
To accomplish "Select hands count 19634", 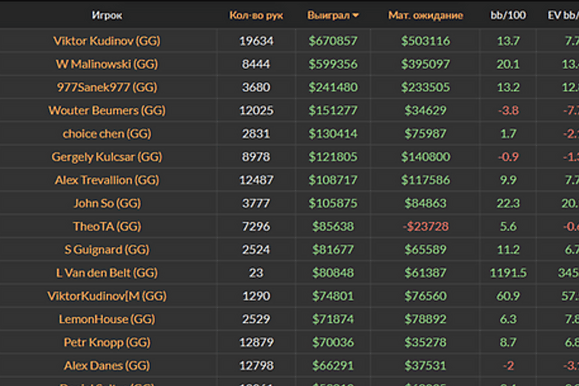I will [256, 41].
